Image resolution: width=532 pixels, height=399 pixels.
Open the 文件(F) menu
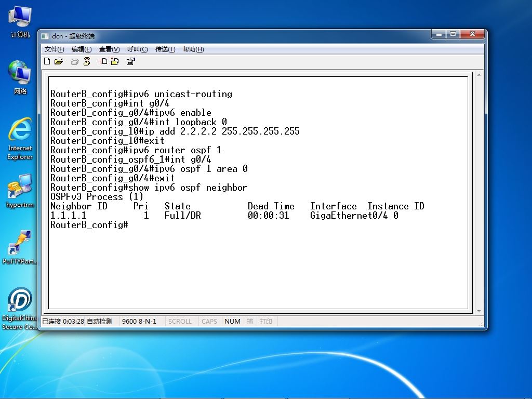coord(54,49)
